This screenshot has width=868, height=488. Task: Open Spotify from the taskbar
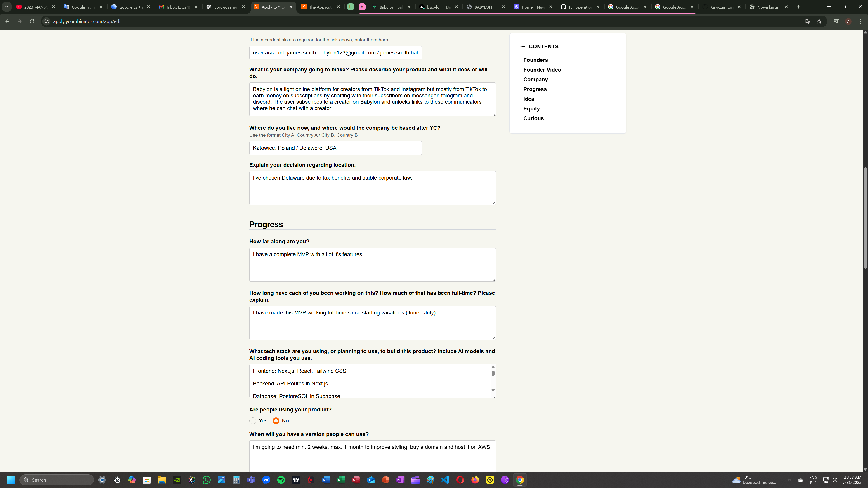(x=281, y=480)
